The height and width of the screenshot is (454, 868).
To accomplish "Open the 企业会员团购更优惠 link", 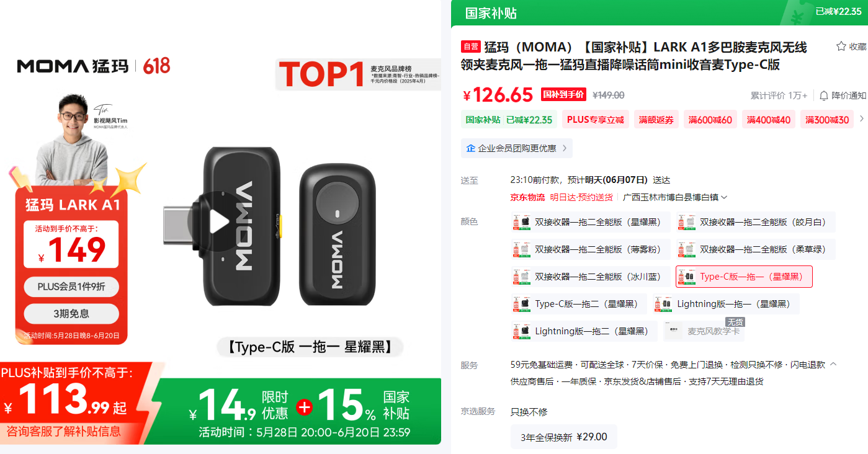I will 517,148.
